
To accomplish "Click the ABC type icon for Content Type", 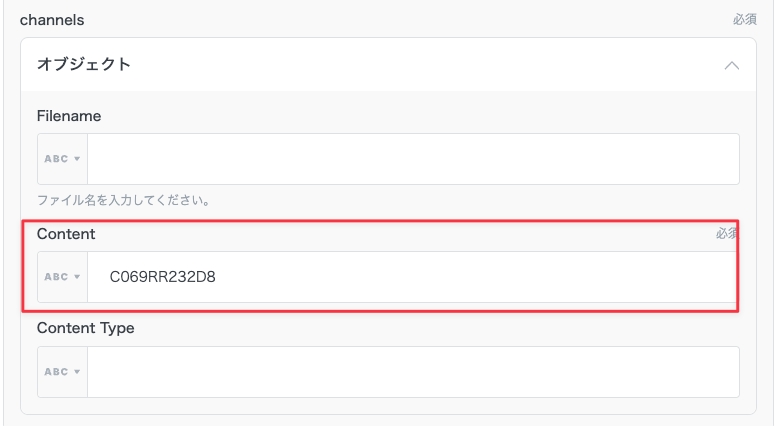I will tap(56, 372).
